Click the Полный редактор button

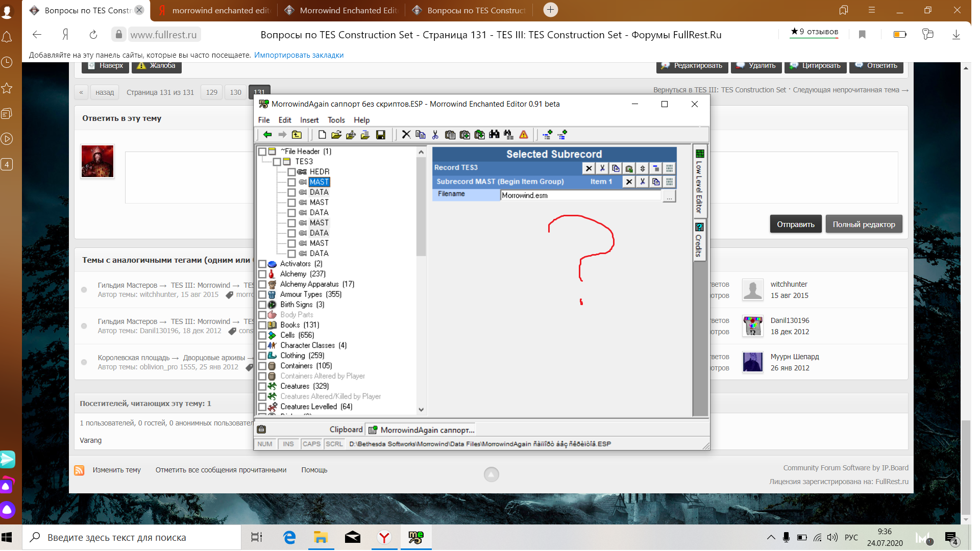click(864, 224)
